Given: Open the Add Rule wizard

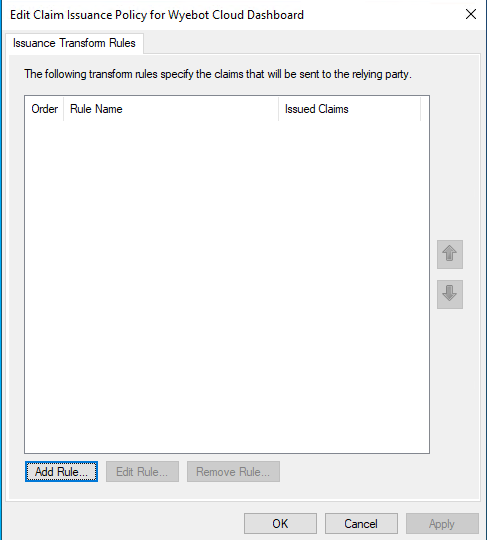Looking at the screenshot, I should click(x=61, y=471).
